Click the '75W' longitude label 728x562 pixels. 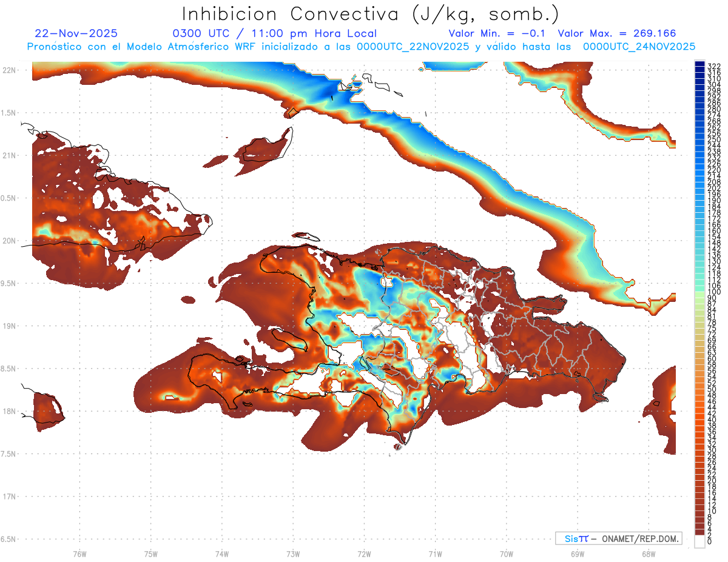click(150, 553)
